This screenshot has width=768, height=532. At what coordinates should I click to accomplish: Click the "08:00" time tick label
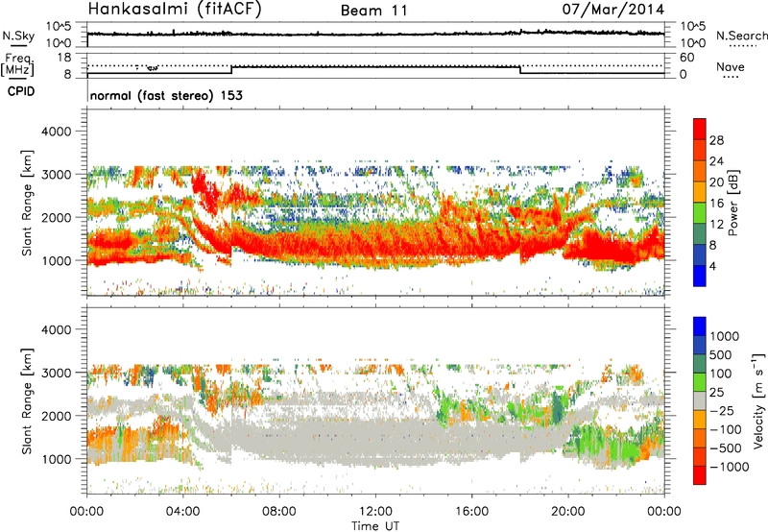(279, 512)
